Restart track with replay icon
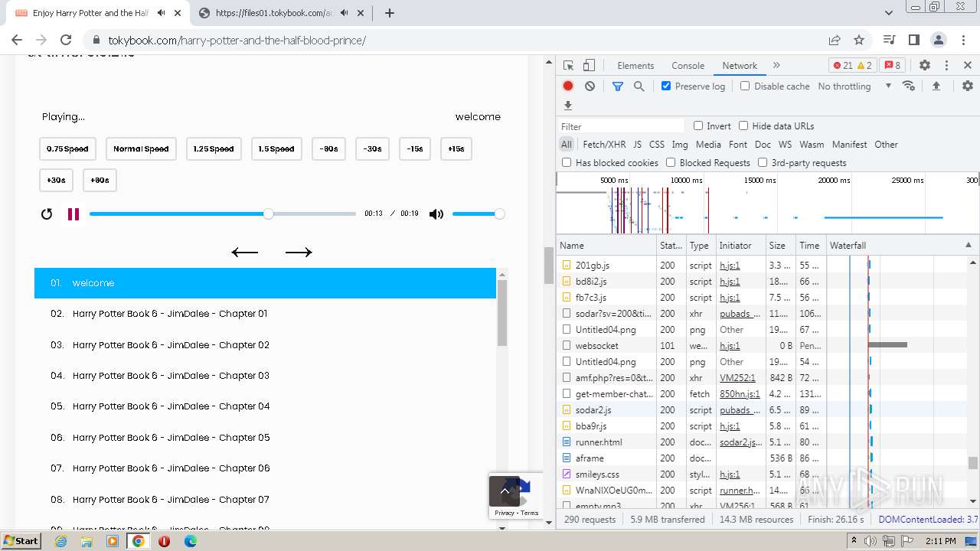This screenshot has height=551, width=980. (47, 214)
